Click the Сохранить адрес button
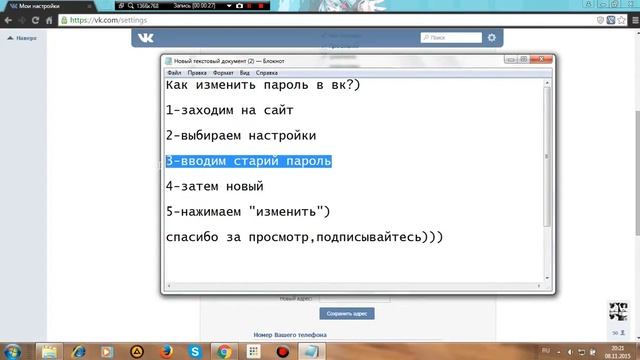640x360 pixels. (x=347, y=313)
